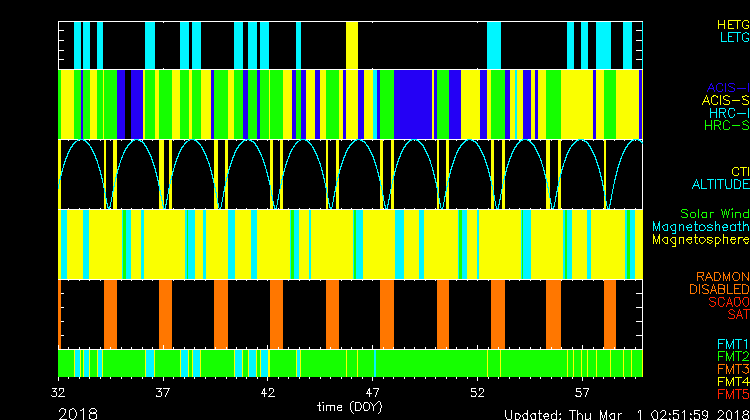Click the Solar Wind legend label
This screenshot has width=750, height=420.
pyautogui.click(x=714, y=214)
